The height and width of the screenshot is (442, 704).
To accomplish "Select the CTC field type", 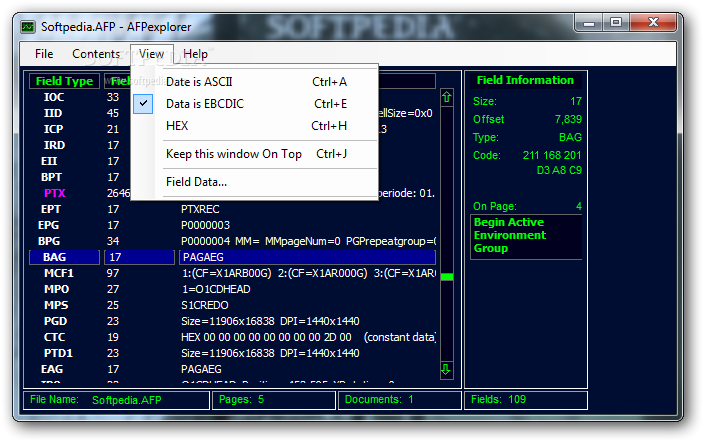I will coord(54,337).
